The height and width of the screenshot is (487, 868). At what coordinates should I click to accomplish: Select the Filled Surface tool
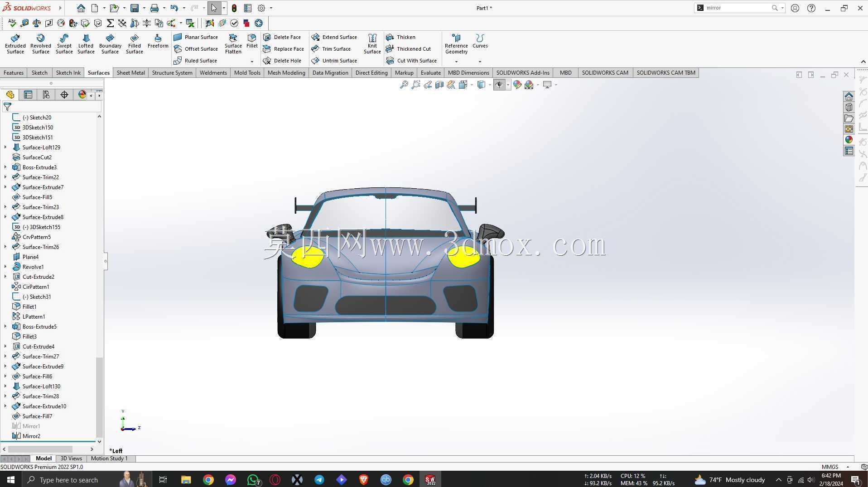coord(135,44)
